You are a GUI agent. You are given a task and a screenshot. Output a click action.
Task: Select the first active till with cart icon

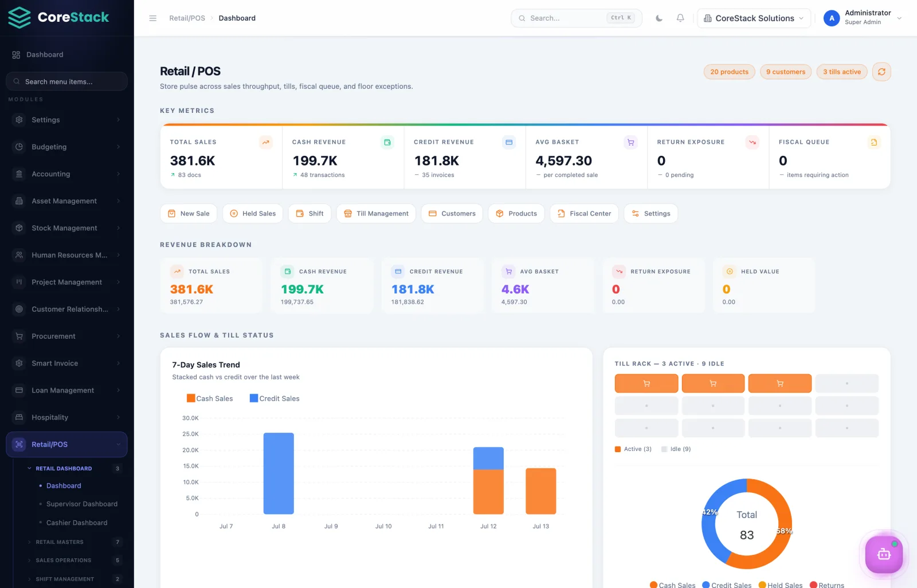(x=646, y=383)
